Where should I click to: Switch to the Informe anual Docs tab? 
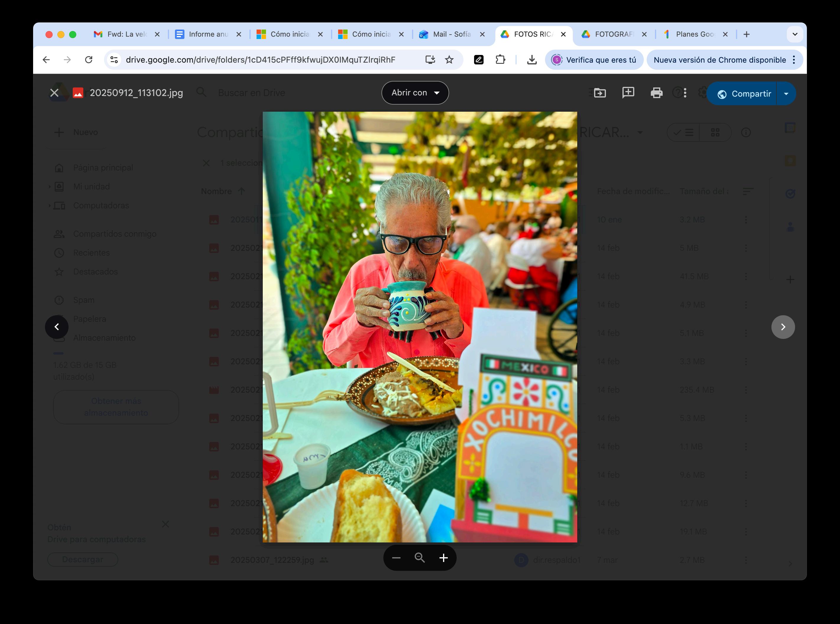click(208, 34)
